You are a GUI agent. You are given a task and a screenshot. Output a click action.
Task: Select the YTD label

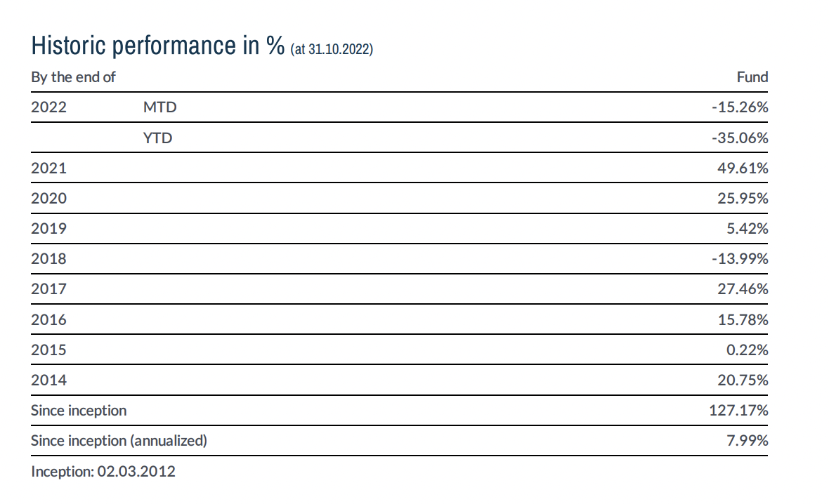(157, 138)
